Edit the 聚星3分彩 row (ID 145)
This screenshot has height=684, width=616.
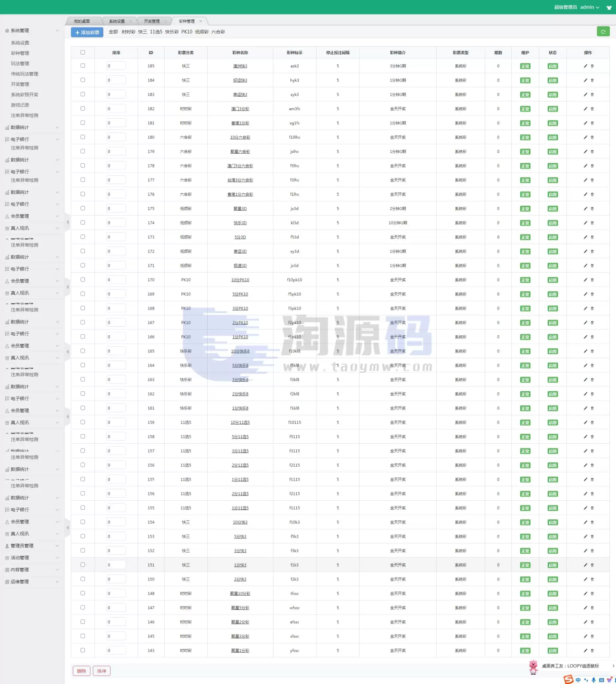(585, 636)
